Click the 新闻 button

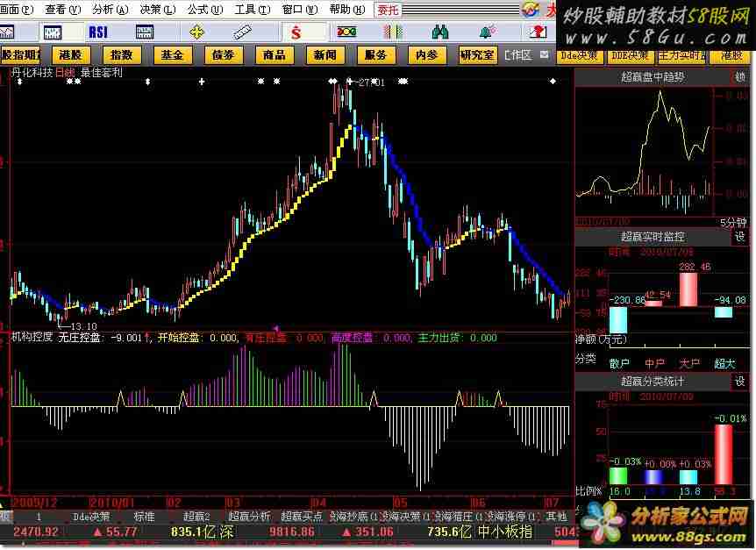pyautogui.click(x=325, y=55)
